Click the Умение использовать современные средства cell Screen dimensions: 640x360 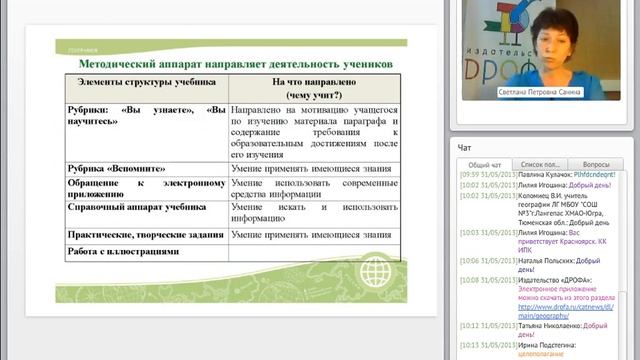pos(314,188)
